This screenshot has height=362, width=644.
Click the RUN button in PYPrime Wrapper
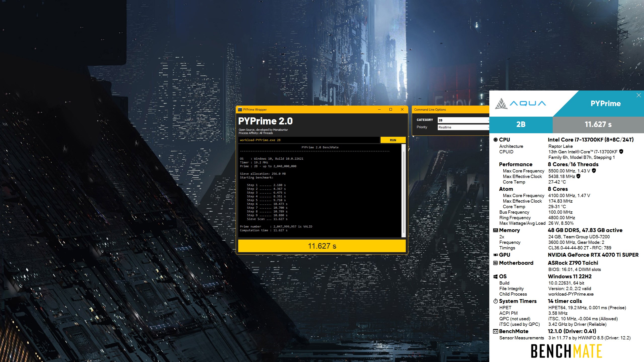pos(393,140)
